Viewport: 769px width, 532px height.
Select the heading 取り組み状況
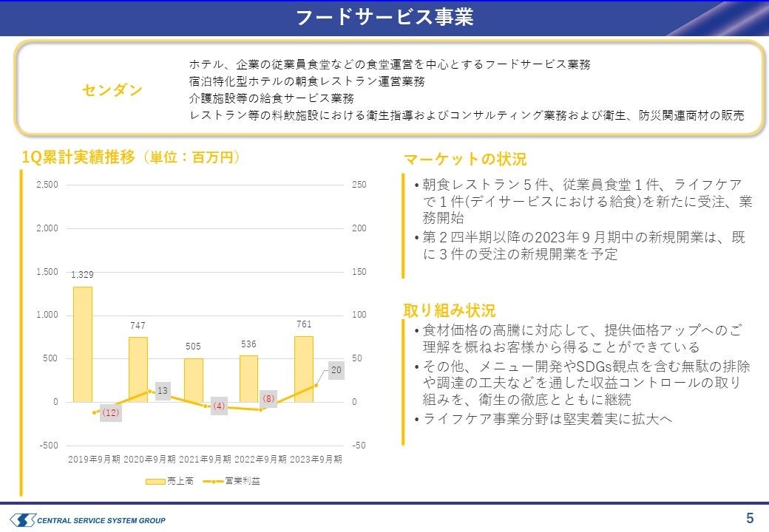click(450, 310)
